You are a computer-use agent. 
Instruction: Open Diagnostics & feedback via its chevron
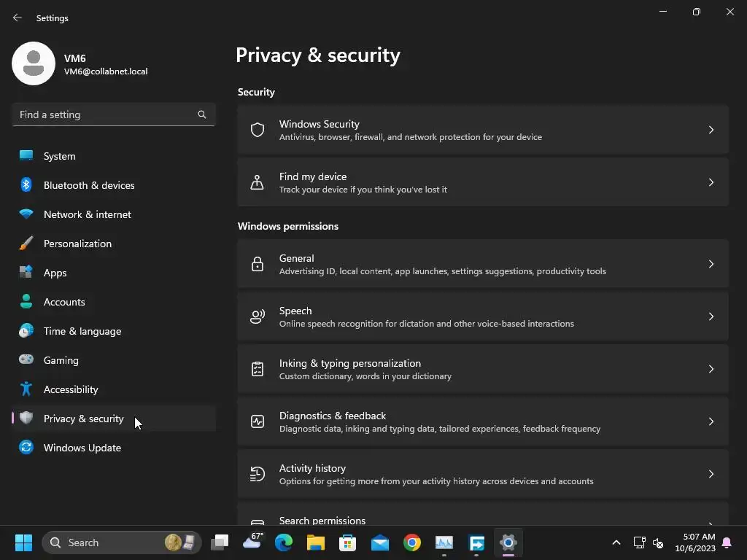(711, 421)
